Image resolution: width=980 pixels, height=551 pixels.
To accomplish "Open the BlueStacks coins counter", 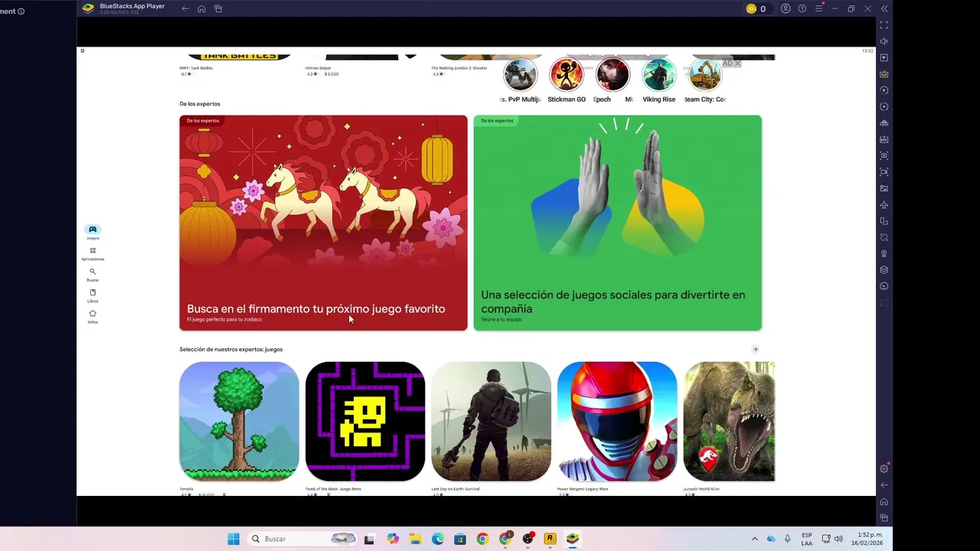I will [756, 8].
